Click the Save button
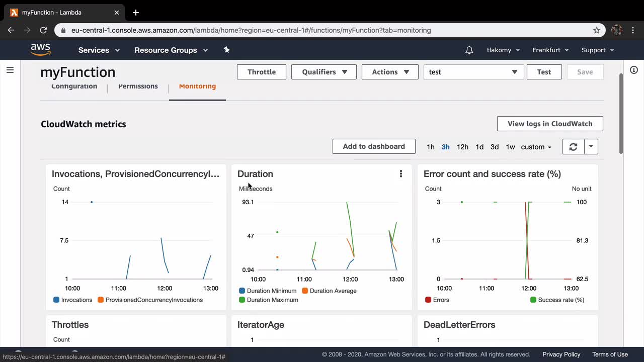The height and width of the screenshot is (362, 644). [585, 72]
